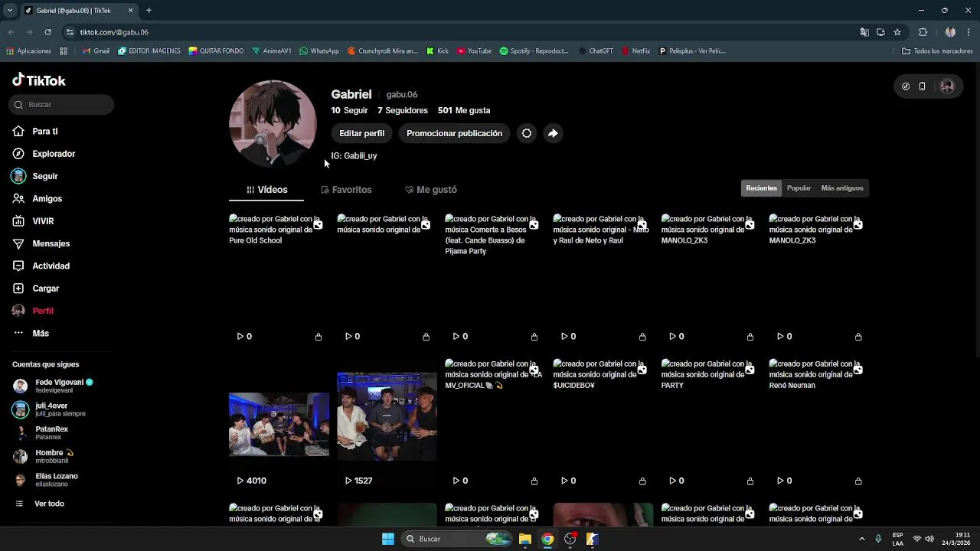Bookmark this page with the star icon
980x551 pixels.
pyautogui.click(x=897, y=32)
